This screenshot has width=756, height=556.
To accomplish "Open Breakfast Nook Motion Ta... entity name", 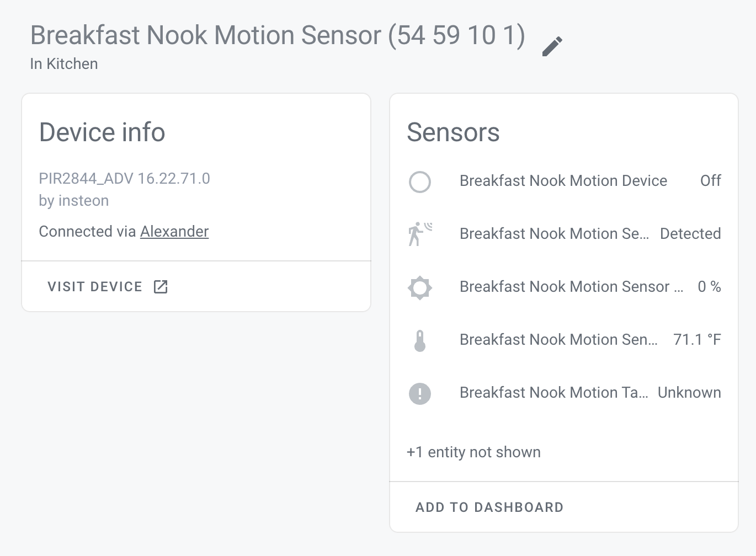I will coord(553,393).
